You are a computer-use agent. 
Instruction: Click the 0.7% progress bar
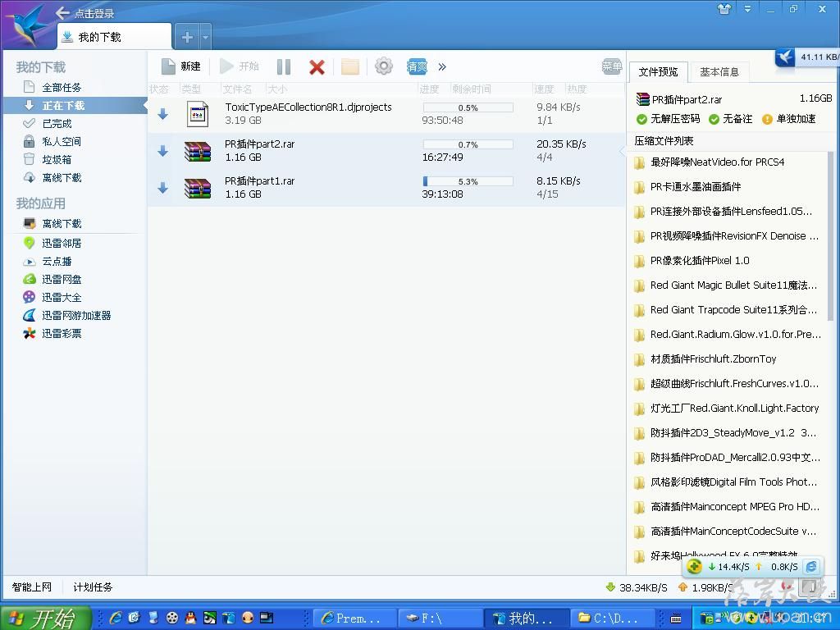click(468, 144)
